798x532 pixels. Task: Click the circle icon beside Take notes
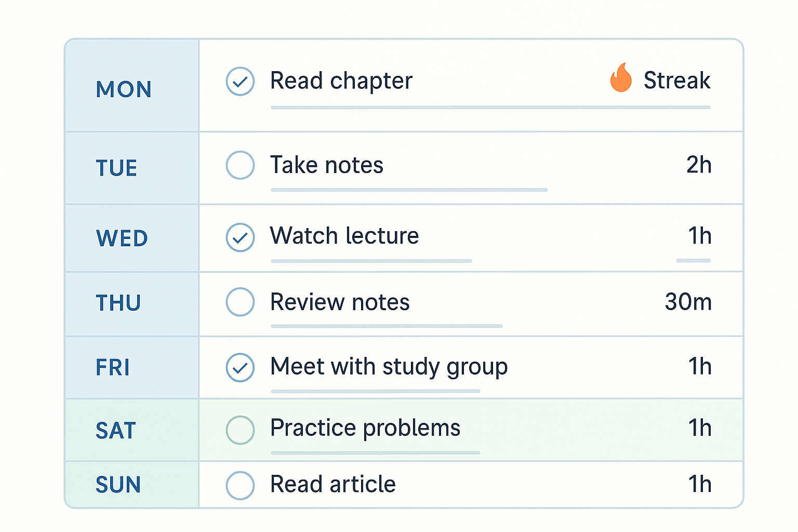point(240,165)
